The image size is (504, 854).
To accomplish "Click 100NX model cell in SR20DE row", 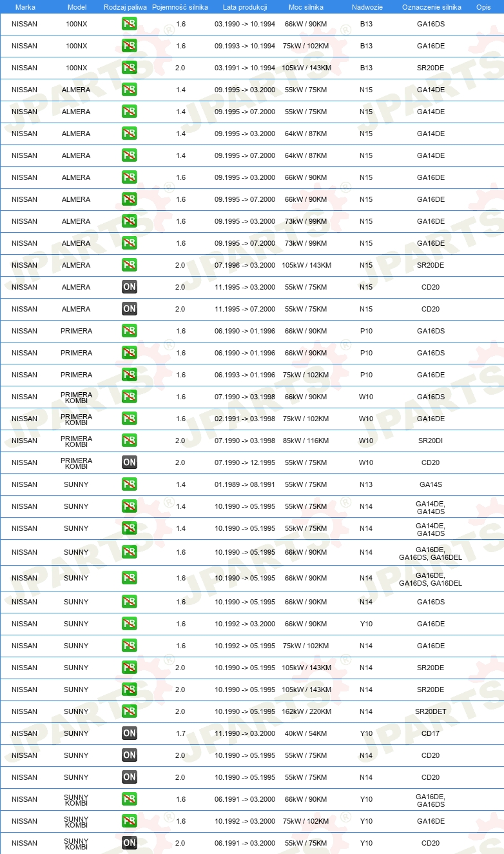I will click(76, 68).
